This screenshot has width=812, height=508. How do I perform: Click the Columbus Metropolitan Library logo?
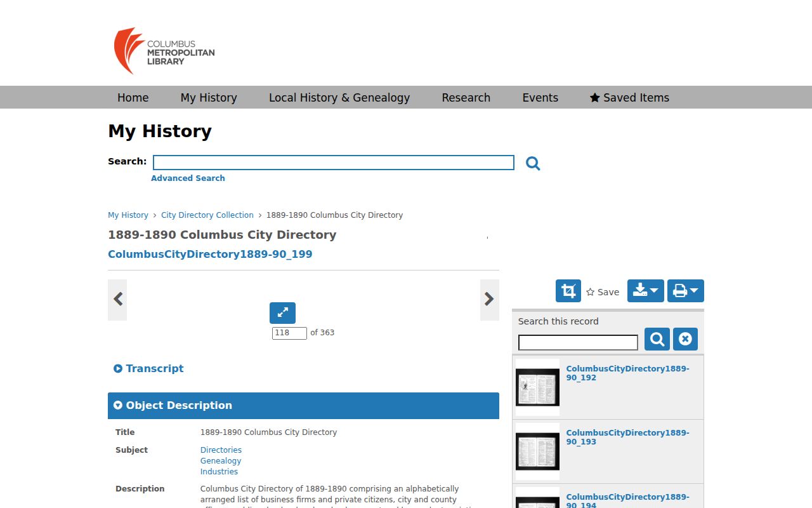coord(164,51)
